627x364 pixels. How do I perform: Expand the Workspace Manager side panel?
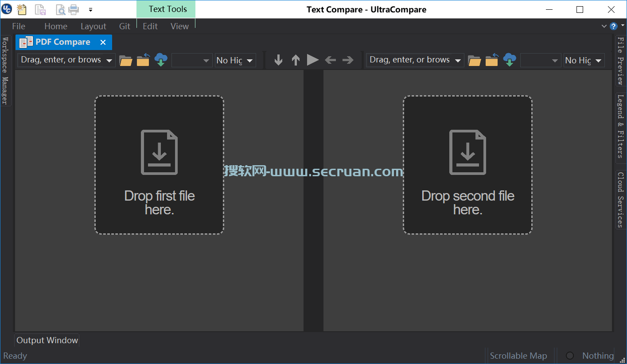pos(5,70)
